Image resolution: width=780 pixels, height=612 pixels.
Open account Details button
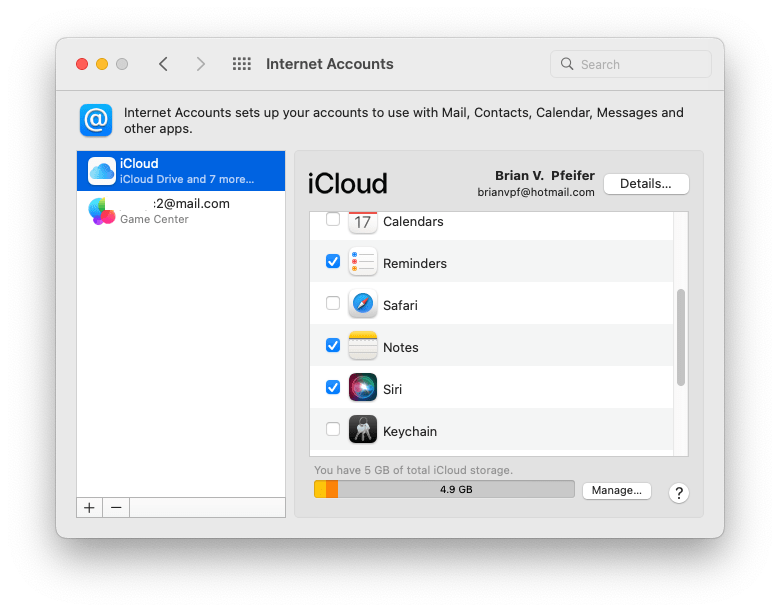[x=645, y=184]
